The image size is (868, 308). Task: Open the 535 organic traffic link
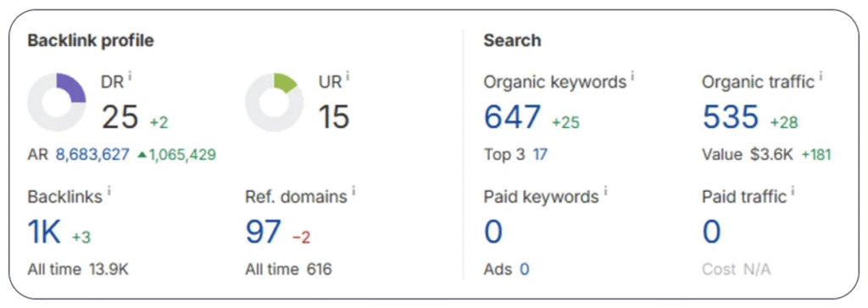(x=731, y=117)
